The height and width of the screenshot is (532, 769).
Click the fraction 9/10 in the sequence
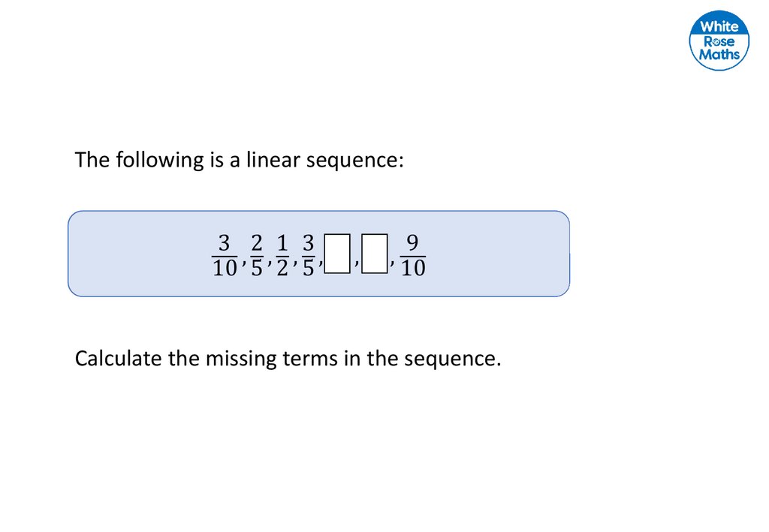click(412, 254)
